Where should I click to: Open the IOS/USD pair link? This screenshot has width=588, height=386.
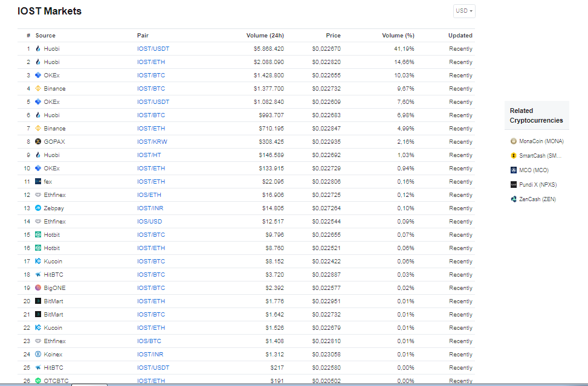pyautogui.click(x=149, y=222)
